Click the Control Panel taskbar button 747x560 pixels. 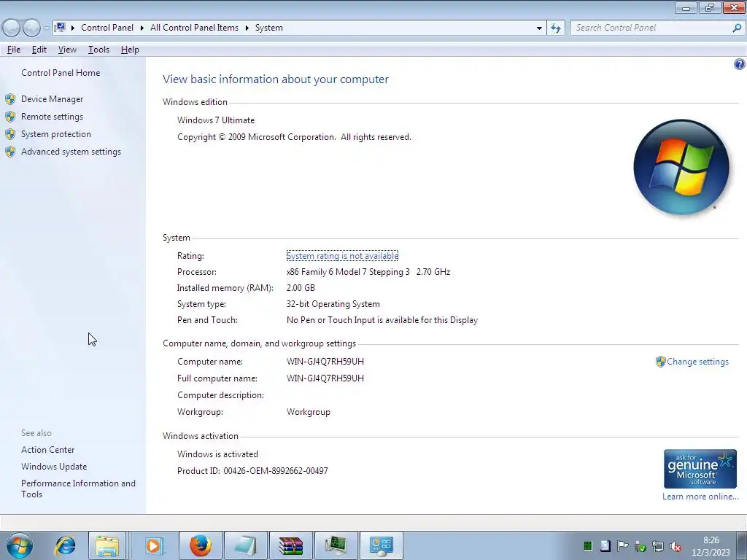tap(382, 545)
